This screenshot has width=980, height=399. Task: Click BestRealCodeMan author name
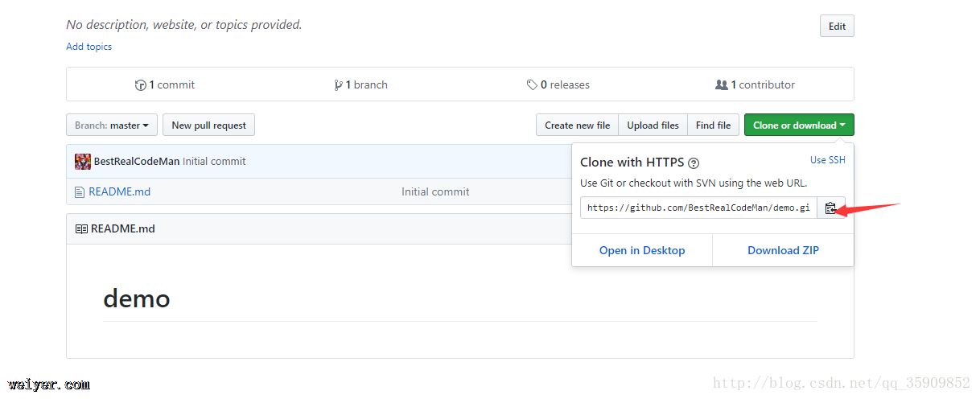(137, 161)
